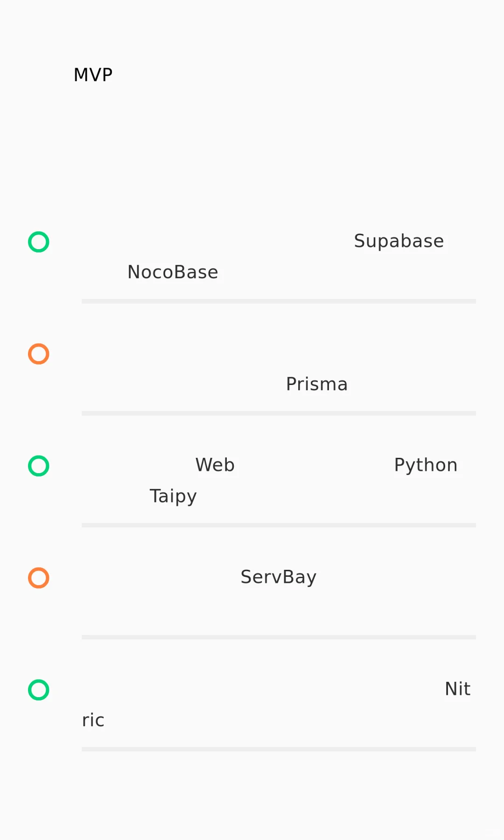Tap the orange circle beside the ServBay row
The width and height of the screenshot is (504, 840).
(x=39, y=578)
